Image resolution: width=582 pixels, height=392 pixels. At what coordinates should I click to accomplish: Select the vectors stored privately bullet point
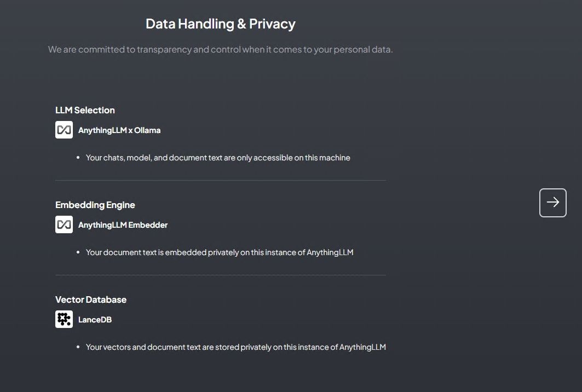coord(236,347)
